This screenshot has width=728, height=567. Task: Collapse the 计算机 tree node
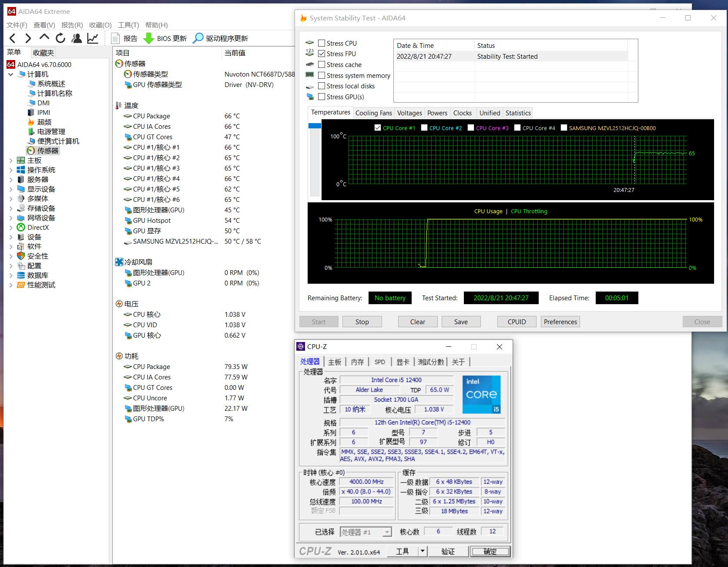point(11,74)
